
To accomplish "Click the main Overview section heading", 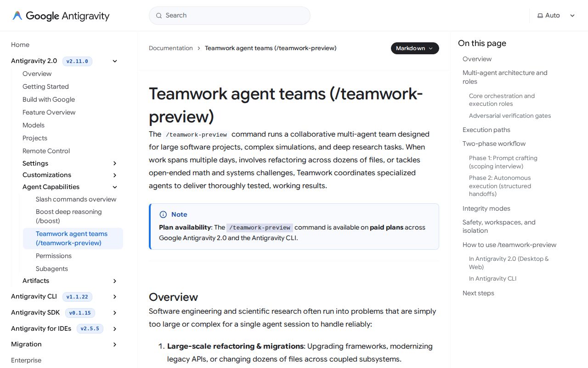I will (173, 297).
